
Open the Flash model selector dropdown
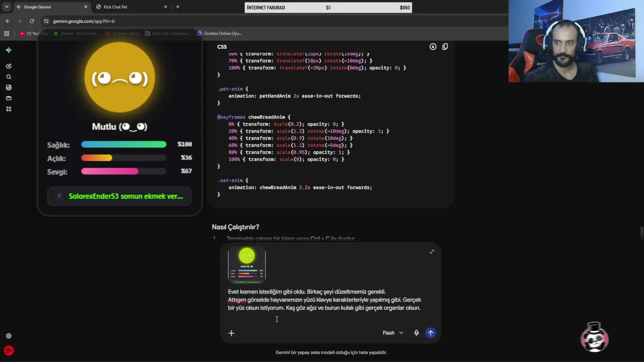(x=393, y=333)
